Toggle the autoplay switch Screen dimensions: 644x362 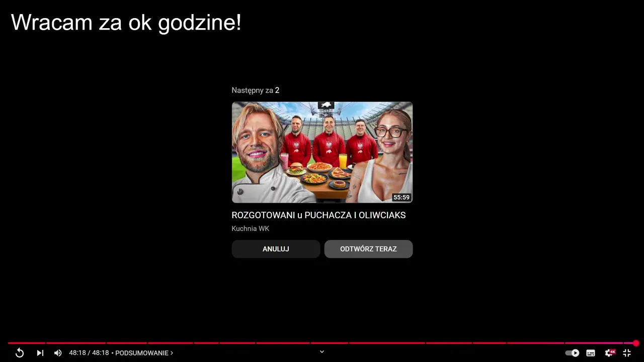572,353
